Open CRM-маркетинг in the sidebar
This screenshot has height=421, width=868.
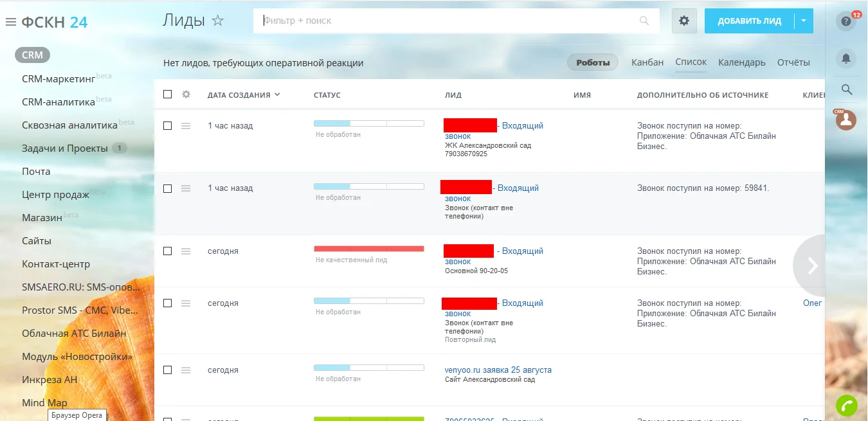pyautogui.click(x=59, y=78)
